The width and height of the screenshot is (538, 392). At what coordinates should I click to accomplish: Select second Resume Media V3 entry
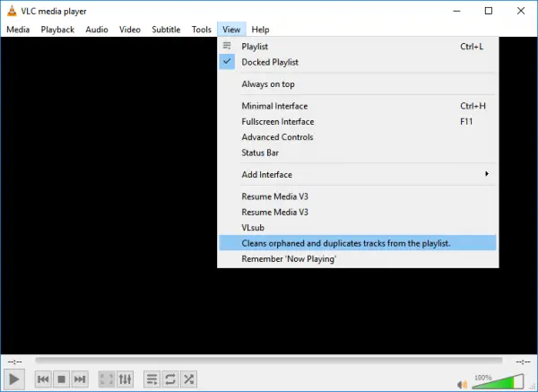358,212
